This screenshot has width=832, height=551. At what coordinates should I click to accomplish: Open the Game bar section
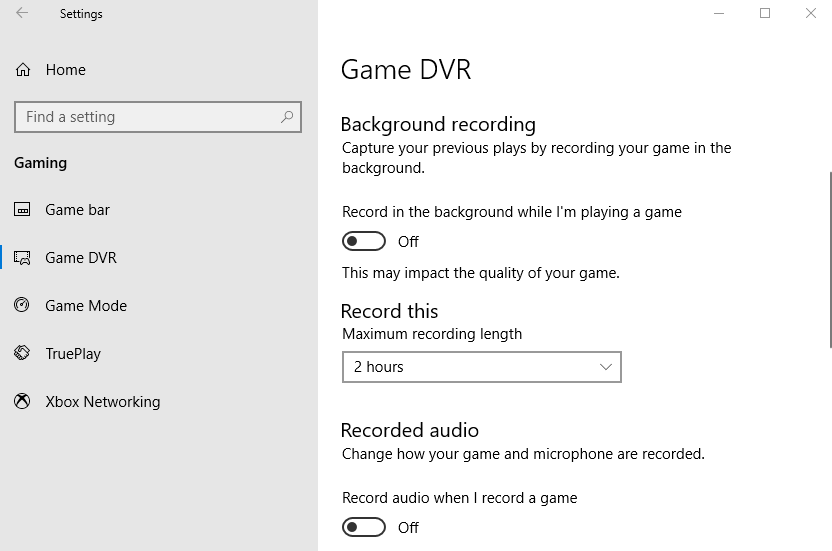click(x=159, y=210)
